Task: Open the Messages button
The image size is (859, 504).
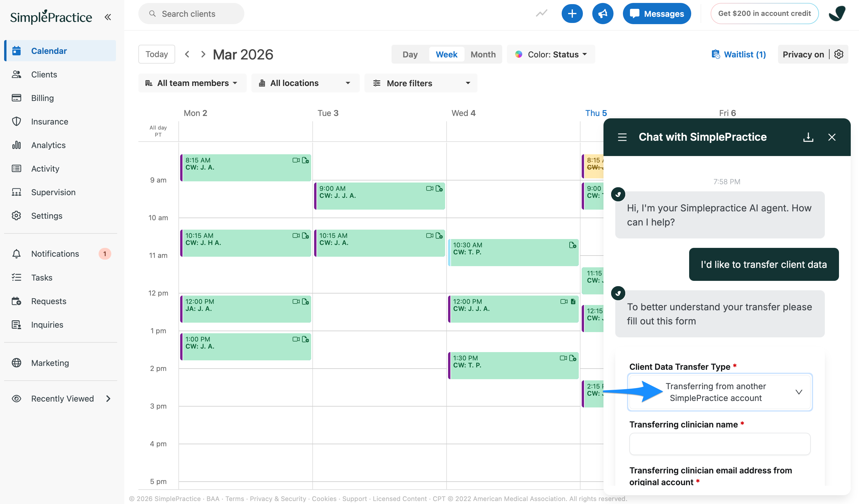Action: 657,14
